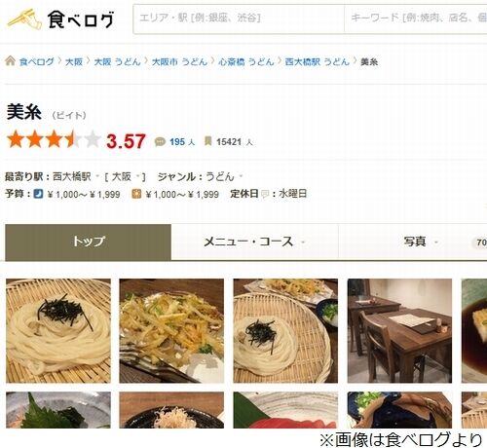Screen dimensions: 487x448
Task: Click the home icon in the breadcrumb
Action: [11, 60]
